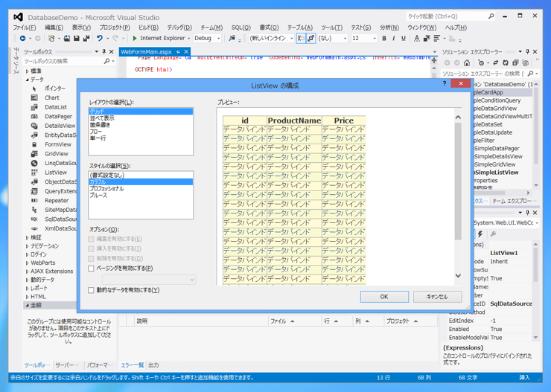
Task: Select the ListView control in the toolbox
Action: (x=56, y=173)
